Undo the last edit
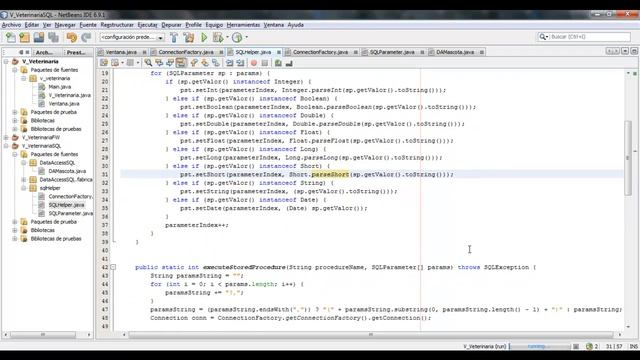 (x=72, y=38)
